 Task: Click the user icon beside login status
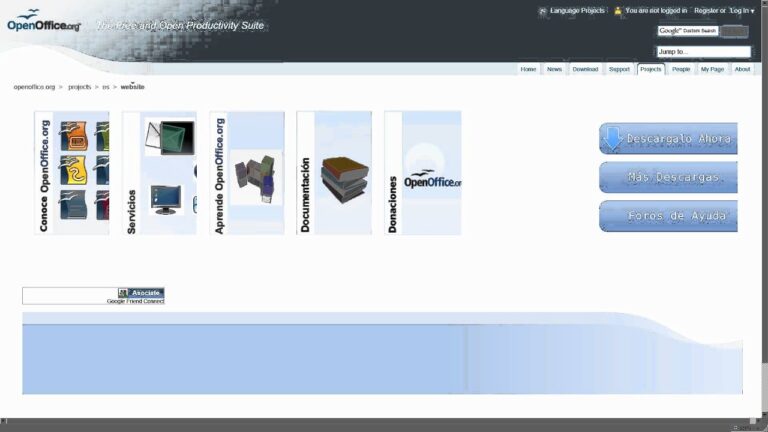618,11
